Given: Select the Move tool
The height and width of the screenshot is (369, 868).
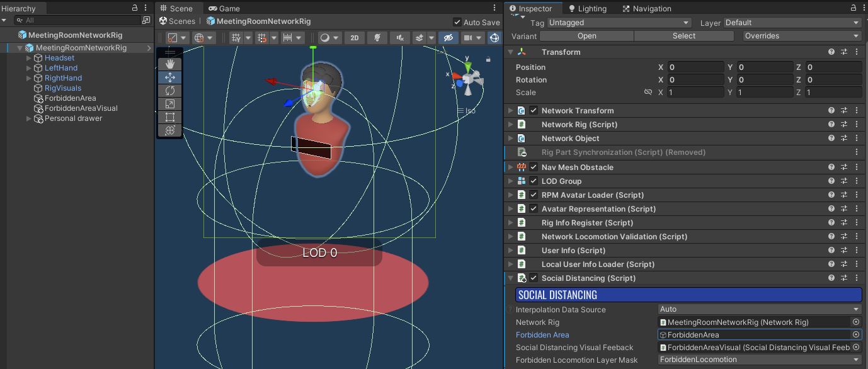Looking at the screenshot, I should (x=169, y=77).
